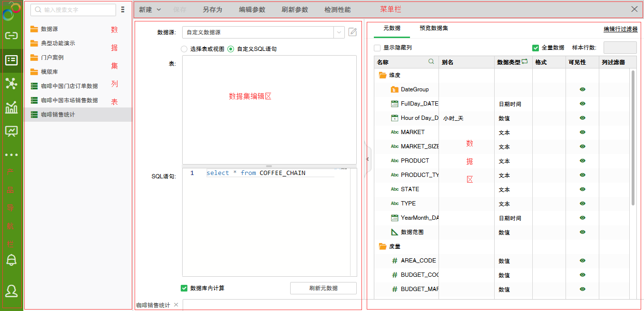Open the more options menu beside search box
The width and height of the screenshot is (644, 311).
pyautogui.click(x=123, y=10)
